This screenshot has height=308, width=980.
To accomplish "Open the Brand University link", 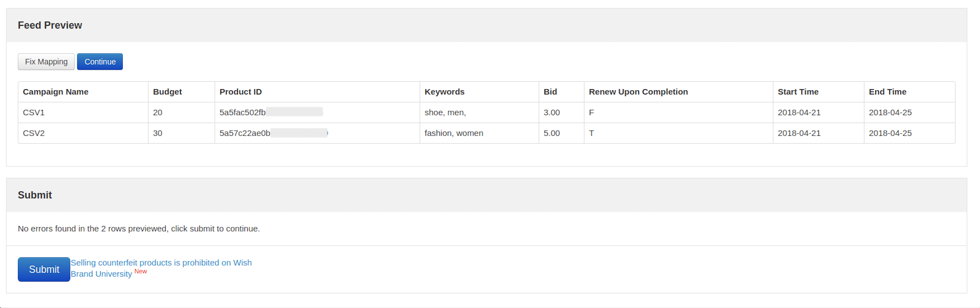I will pyautogui.click(x=101, y=274).
